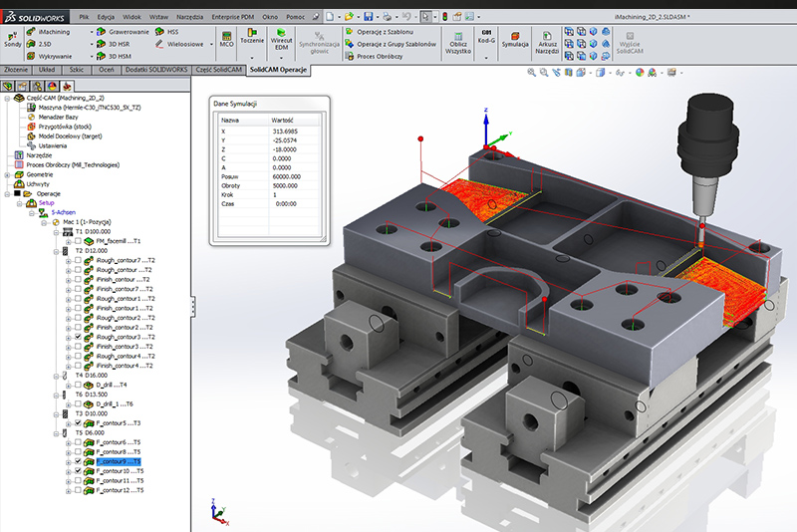797x532 pixels.
Task: Select the Uchwyty fixtures tree item
Action: click(38, 184)
